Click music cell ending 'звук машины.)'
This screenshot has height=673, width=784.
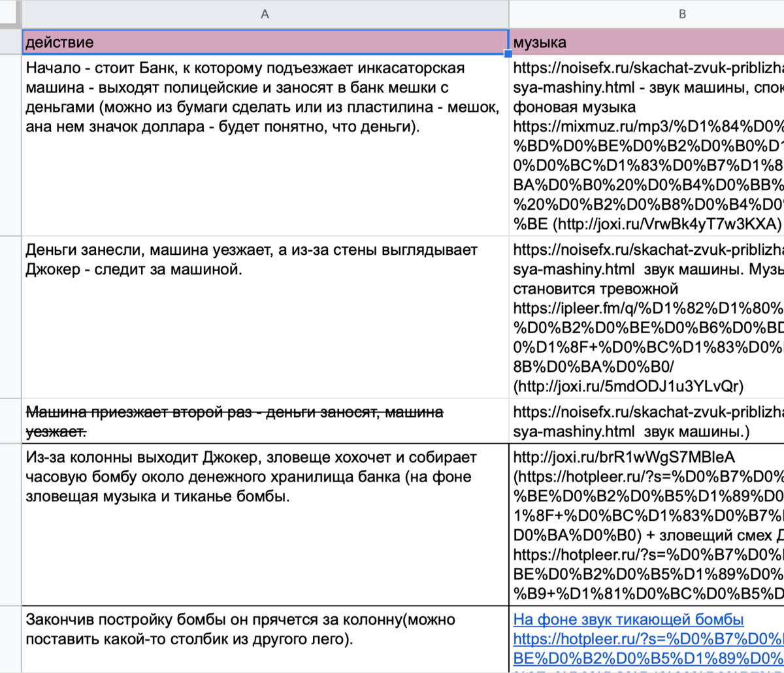647,420
